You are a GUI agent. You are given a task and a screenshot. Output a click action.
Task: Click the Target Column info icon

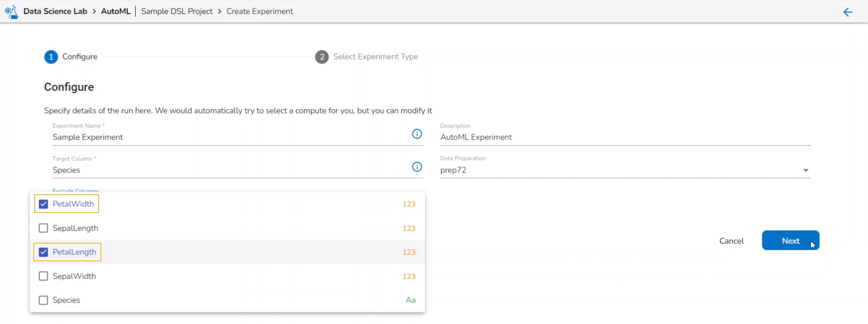point(417,167)
